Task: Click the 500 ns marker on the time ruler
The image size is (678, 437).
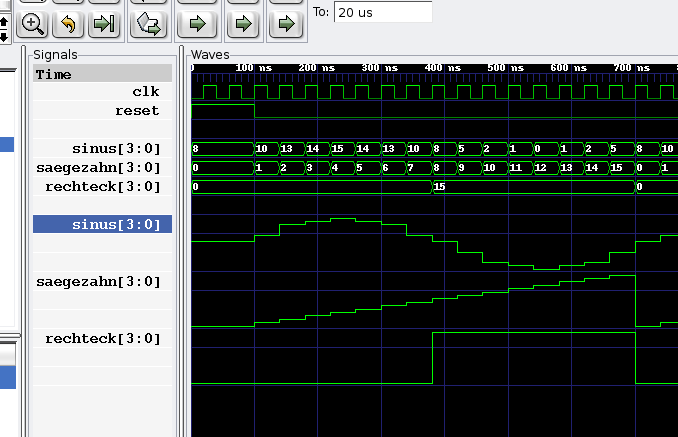Action: click(x=506, y=68)
